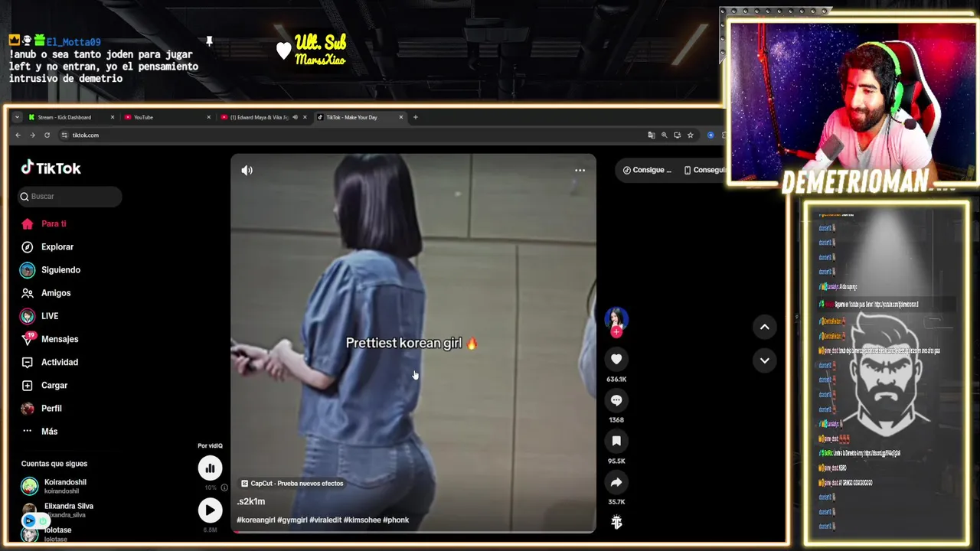This screenshot has width=980, height=551.
Task: Open site info icon in address bar
Action: 64,135
